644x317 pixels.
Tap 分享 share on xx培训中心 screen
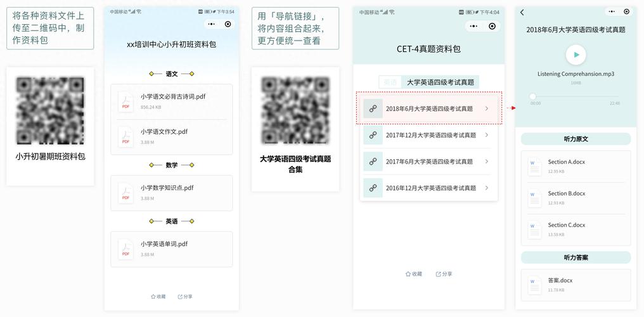click(185, 297)
